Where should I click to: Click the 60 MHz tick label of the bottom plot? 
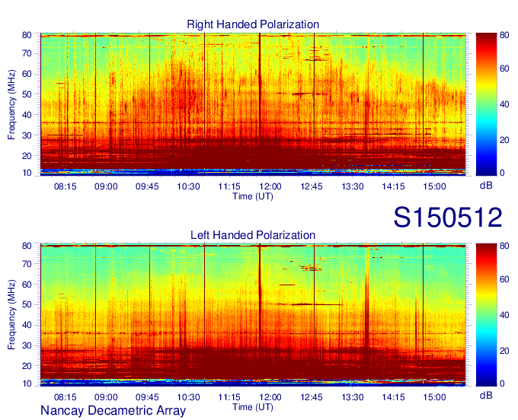coord(27,284)
